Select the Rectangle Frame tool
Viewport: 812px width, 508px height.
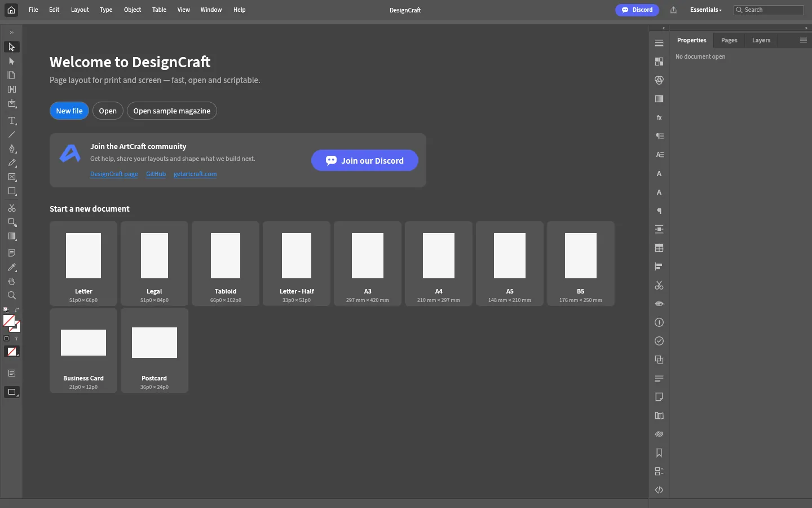pyautogui.click(x=11, y=177)
